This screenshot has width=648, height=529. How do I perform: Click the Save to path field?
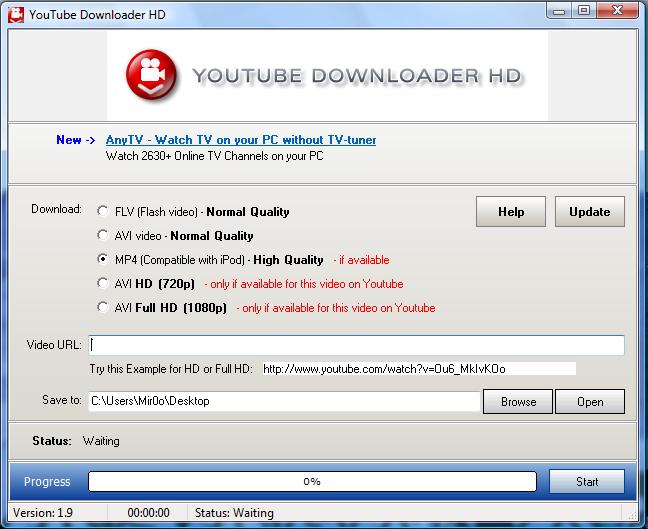(x=284, y=401)
